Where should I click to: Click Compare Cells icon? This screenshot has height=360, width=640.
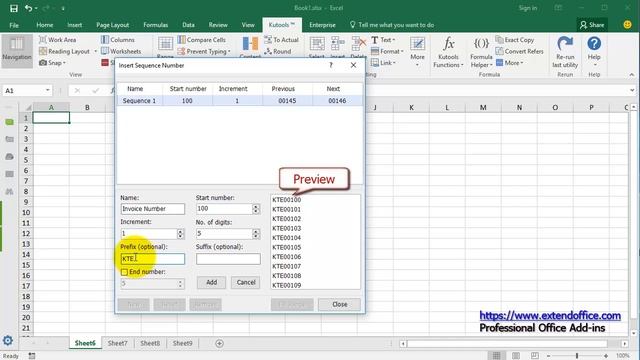[181, 40]
